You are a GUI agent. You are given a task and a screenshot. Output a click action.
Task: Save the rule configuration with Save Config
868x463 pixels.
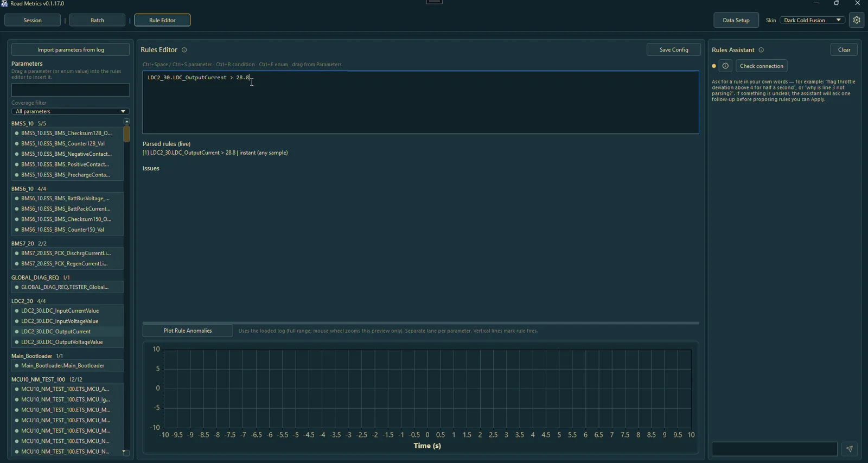click(674, 50)
